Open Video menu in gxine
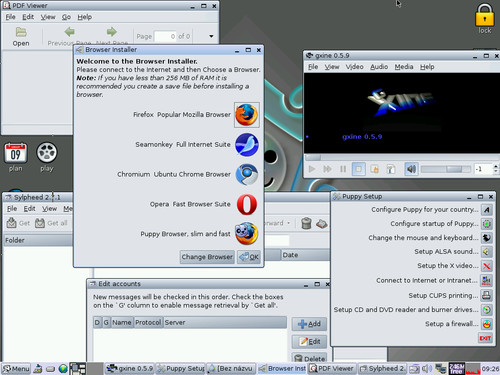The height and width of the screenshot is (375, 500). (x=354, y=67)
